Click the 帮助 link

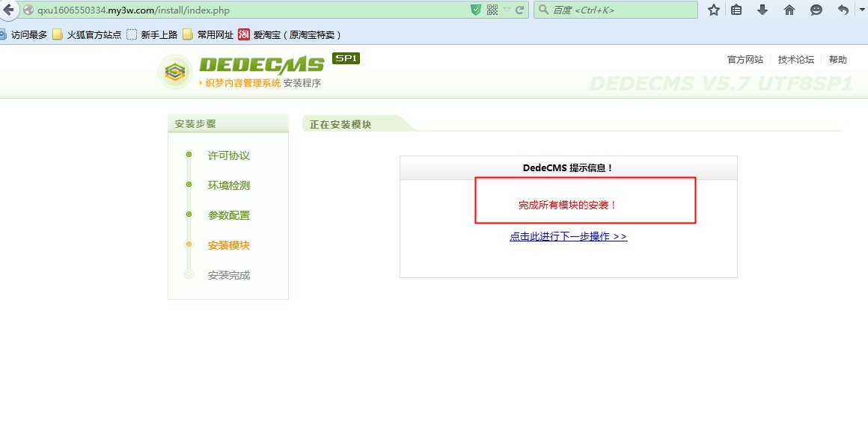click(x=838, y=60)
